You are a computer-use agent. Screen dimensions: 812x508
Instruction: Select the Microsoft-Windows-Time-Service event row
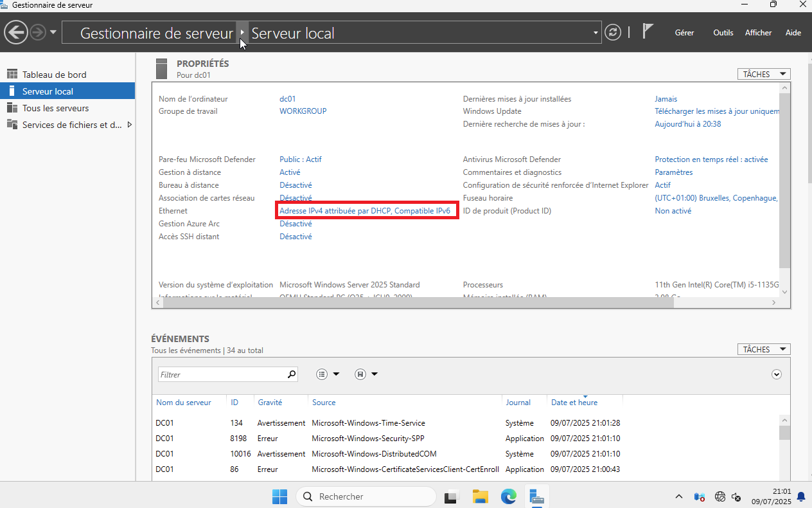(388, 423)
